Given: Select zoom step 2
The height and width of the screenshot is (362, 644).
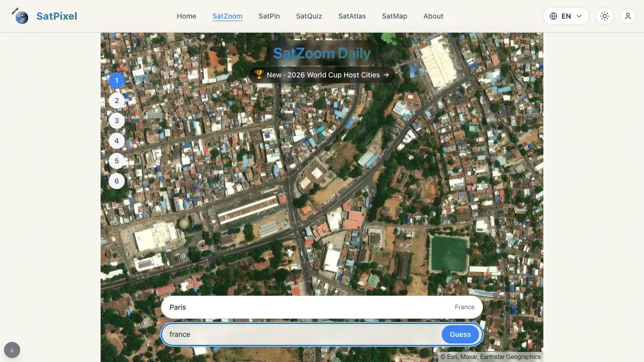Looking at the screenshot, I should point(117,101).
